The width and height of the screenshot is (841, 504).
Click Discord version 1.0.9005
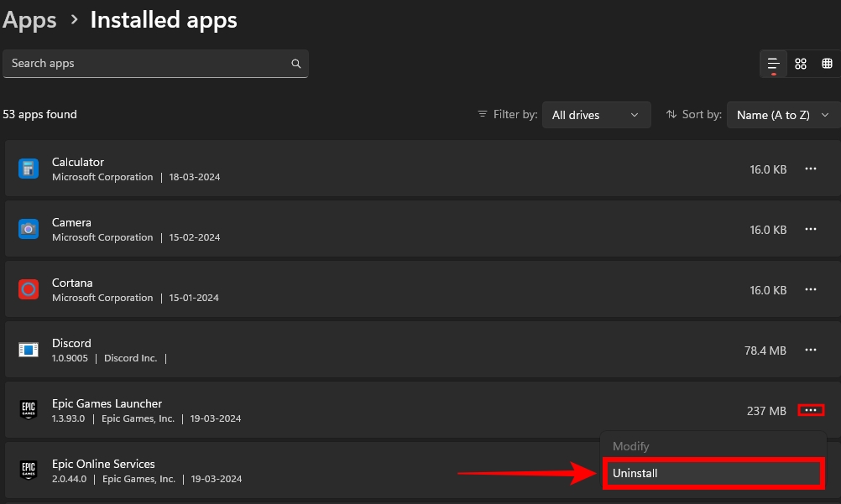coord(70,358)
